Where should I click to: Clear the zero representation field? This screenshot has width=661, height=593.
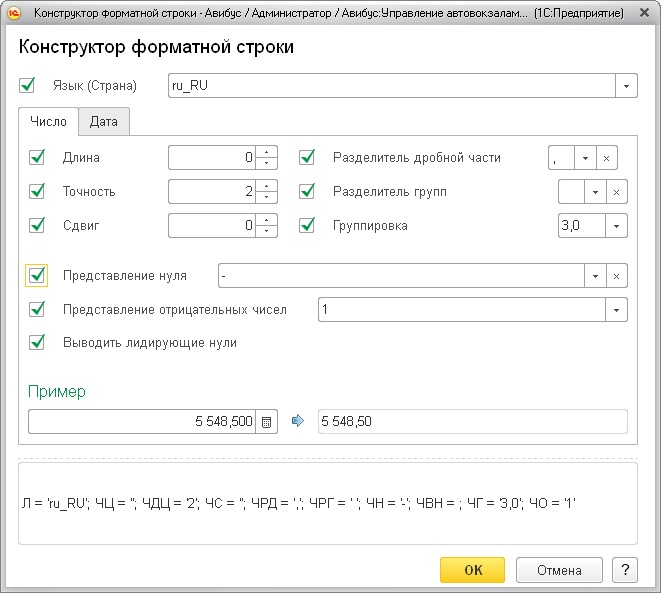616,276
